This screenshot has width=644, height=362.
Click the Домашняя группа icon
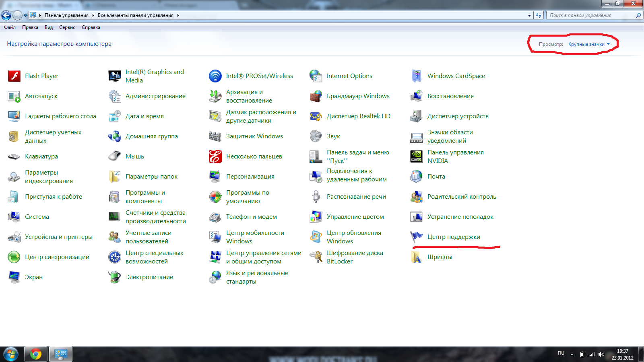115,136
